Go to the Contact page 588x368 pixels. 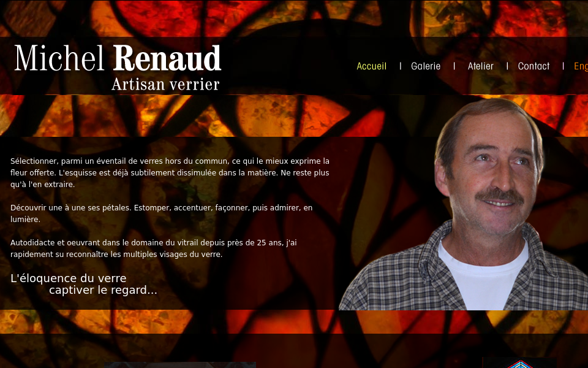click(533, 66)
